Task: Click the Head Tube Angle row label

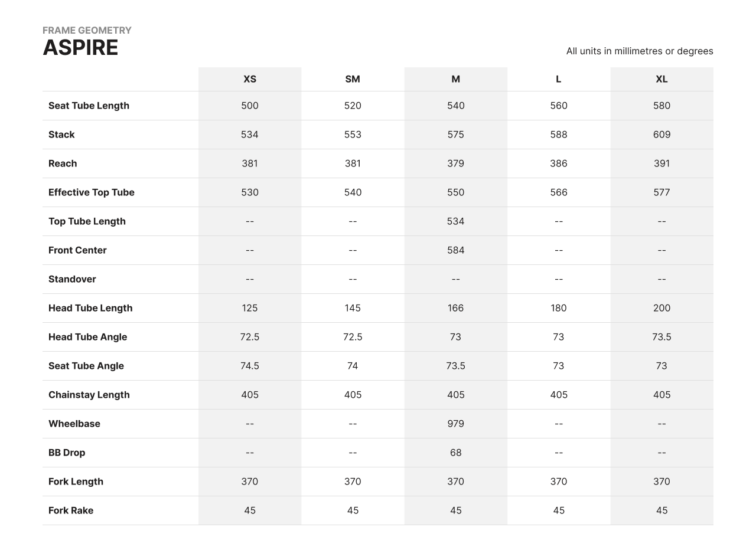Action: click(x=87, y=337)
